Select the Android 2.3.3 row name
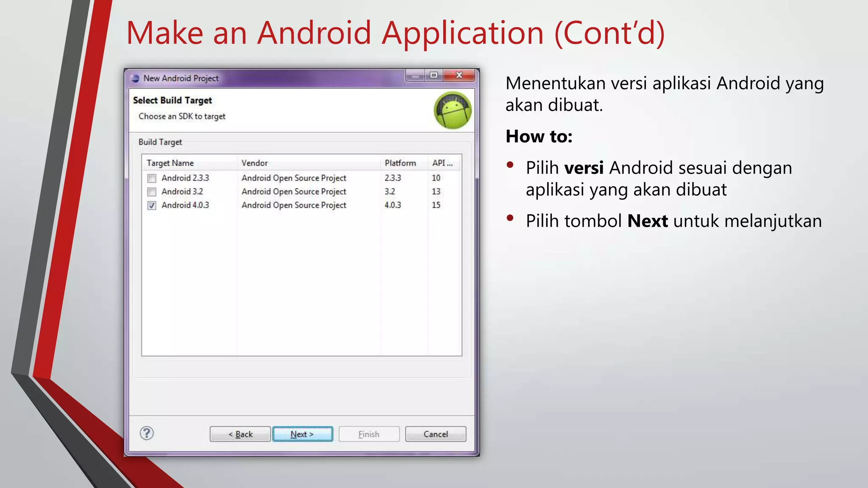 pos(185,178)
